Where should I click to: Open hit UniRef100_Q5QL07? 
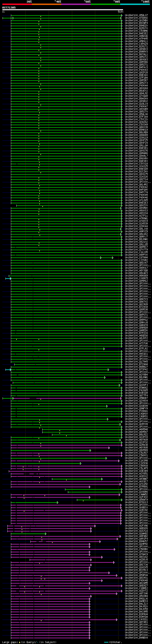click(137, 15)
